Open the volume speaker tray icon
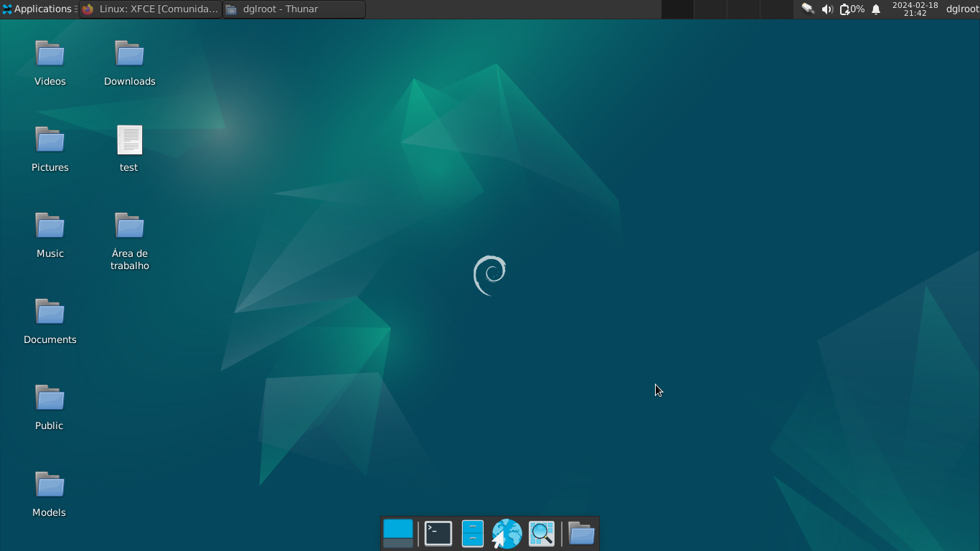This screenshot has height=551, width=980. 826,9
